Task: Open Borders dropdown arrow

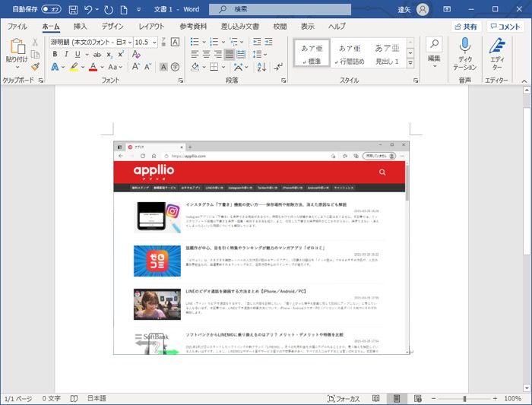Action: coord(223,67)
